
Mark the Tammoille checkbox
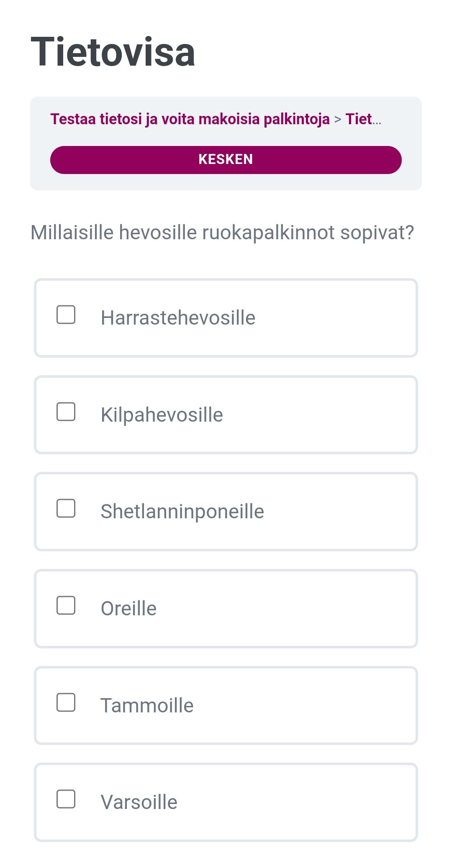(x=66, y=703)
